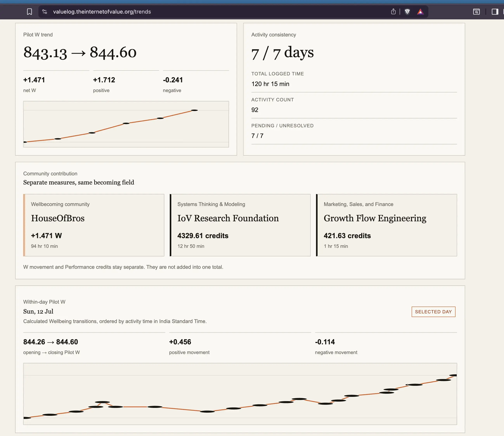
Task: Select the +1.712 positive figure
Action: click(x=104, y=80)
